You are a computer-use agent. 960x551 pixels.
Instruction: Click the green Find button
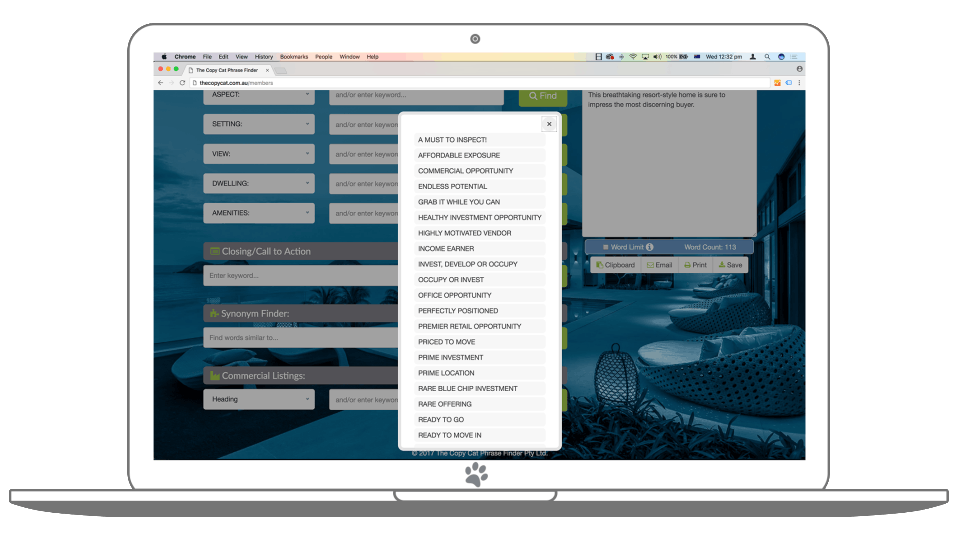543,96
